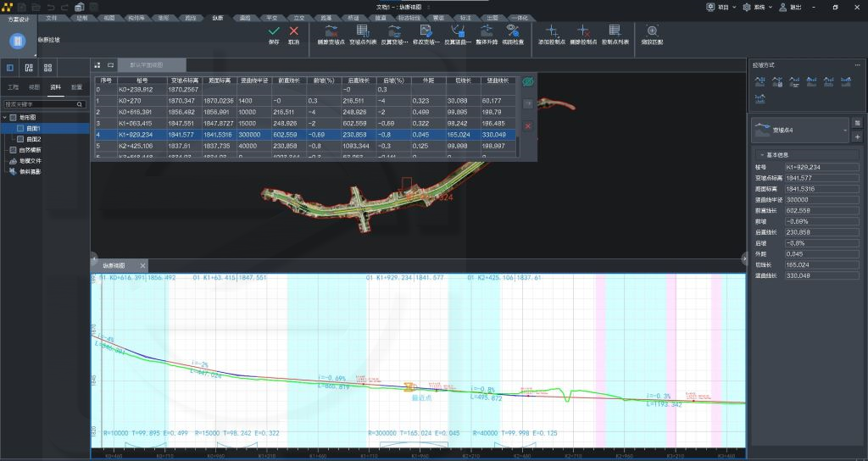This screenshot has height=461, width=868.
Task: Open the 项目 dropdown in the title bar
Action: click(x=722, y=7)
